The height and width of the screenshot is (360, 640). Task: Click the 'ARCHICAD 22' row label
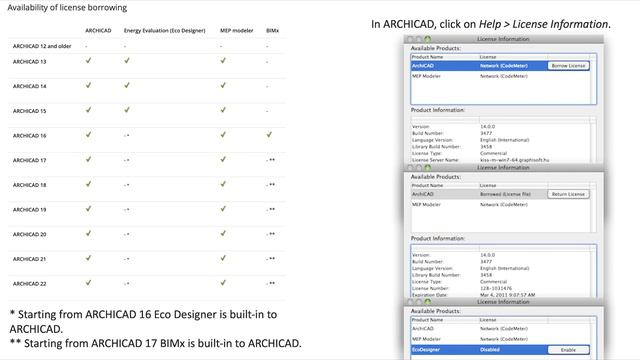[29, 284]
